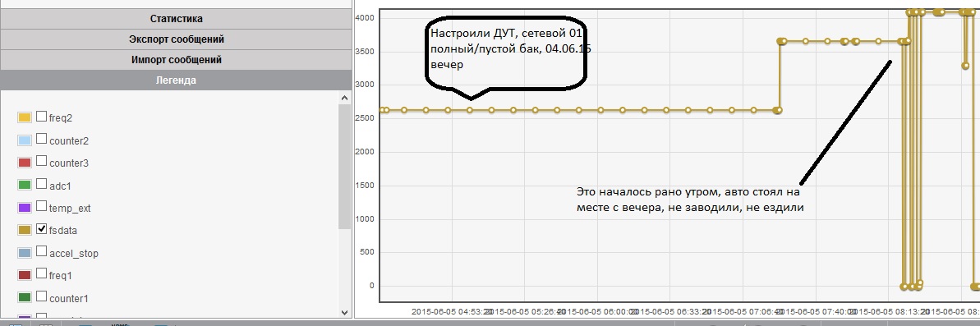Collapse the Легенда section header
The width and height of the screenshot is (980, 326).
point(177,80)
